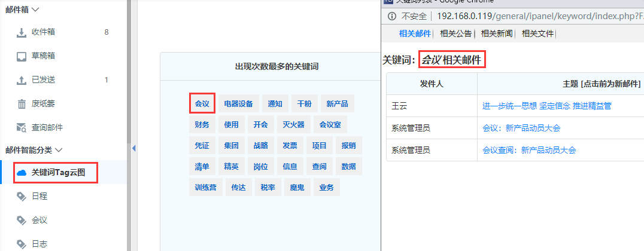Switch to the 相关新闻 tab
The width and height of the screenshot is (644, 251).
(x=497, y=33)
